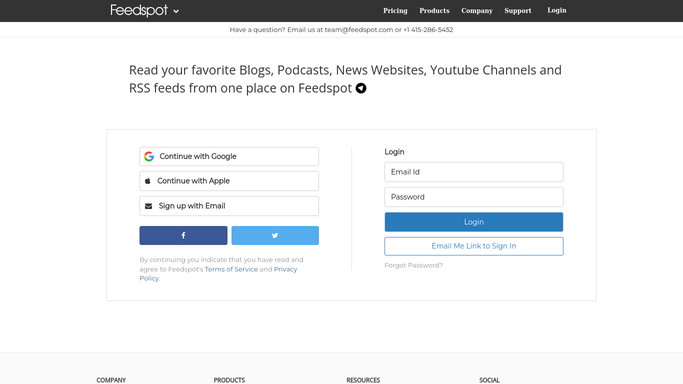This screenshot has width=683, height=384.
Task: Open the Terms of Service link
Action: click(231, 269)
